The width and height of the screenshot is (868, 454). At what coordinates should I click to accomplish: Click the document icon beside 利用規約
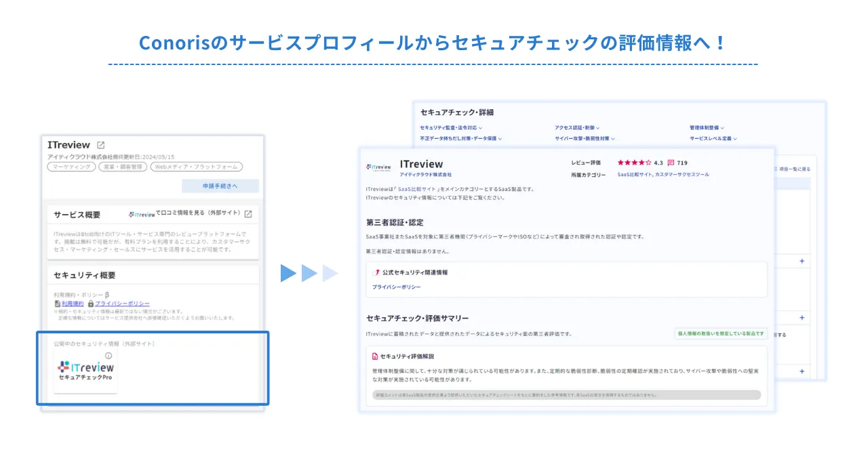coord(56,302)
